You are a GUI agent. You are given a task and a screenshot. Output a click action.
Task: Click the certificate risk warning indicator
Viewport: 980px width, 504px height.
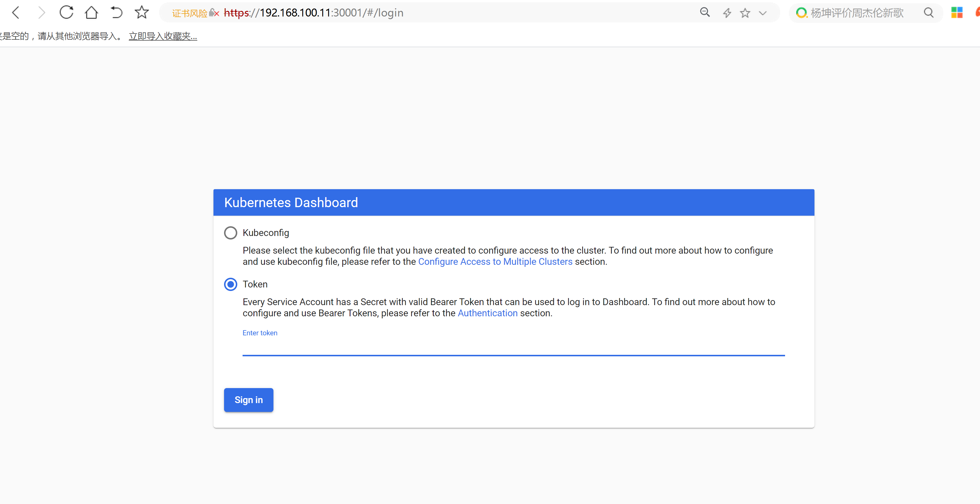(x=196, y=13)
